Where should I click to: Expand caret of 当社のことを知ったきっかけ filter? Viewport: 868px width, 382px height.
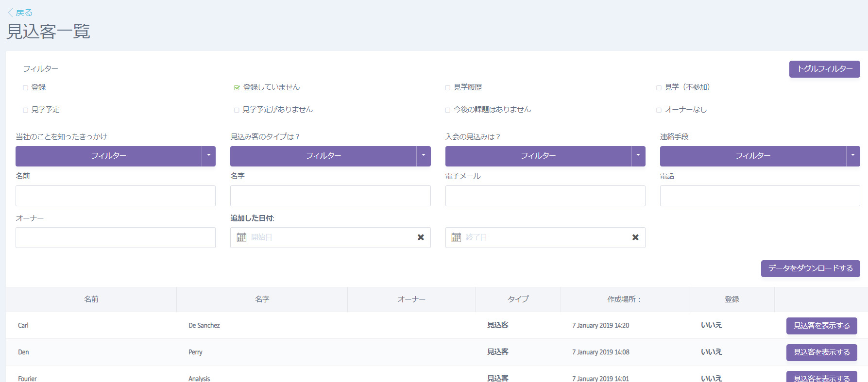209,156
